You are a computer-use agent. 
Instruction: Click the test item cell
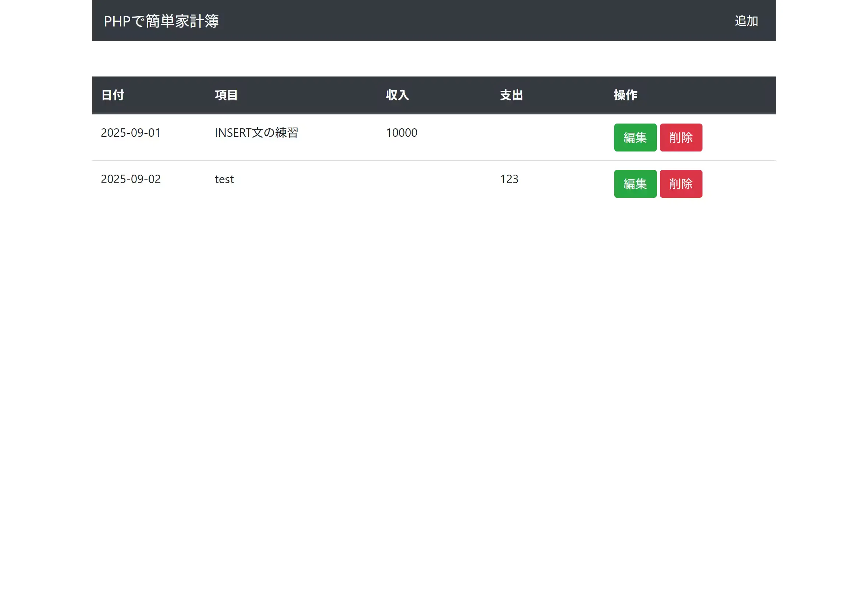click(224, 179)
